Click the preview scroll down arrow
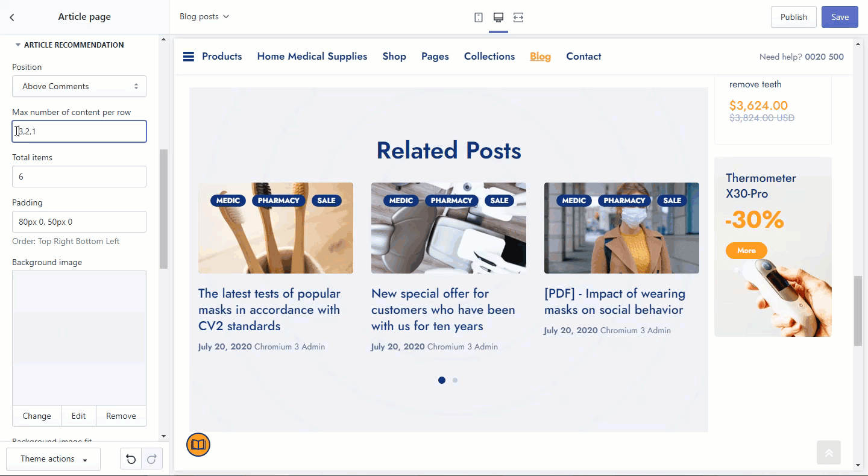The width and height of the screenshot is (868, 476). (x=858, y=465)
